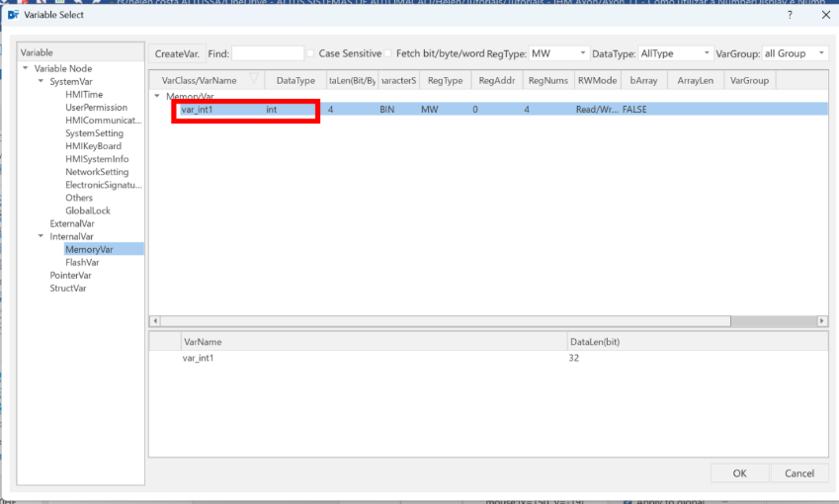Click var_int1 in the lower VarName panel
This screenshot has height=504, width=839.
pos(198,358)
